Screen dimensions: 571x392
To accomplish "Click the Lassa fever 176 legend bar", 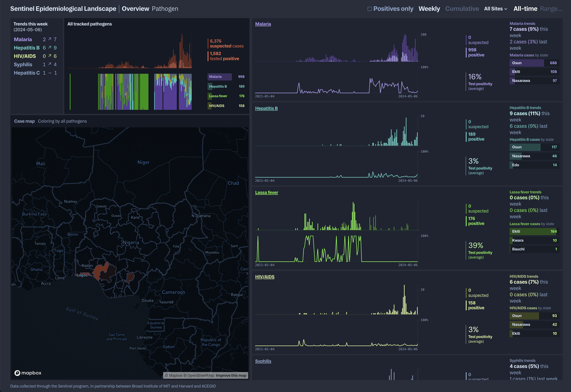I will coord(226,96).
